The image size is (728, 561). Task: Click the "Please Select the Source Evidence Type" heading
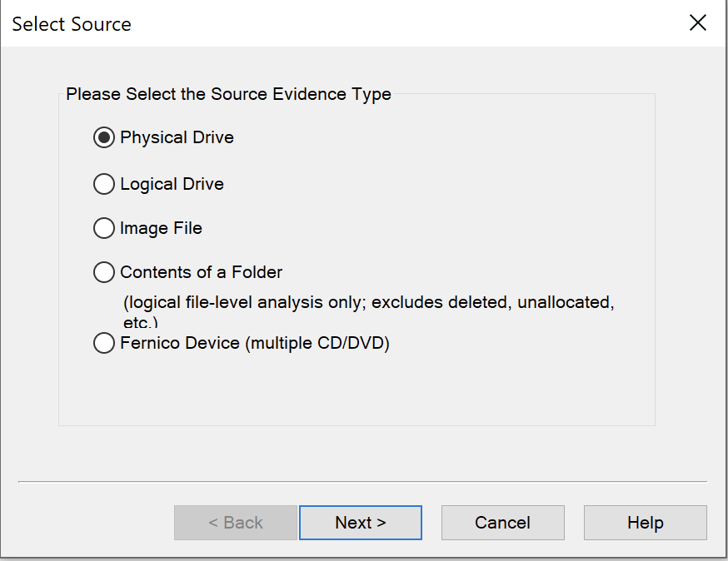(x=228, y=94)
